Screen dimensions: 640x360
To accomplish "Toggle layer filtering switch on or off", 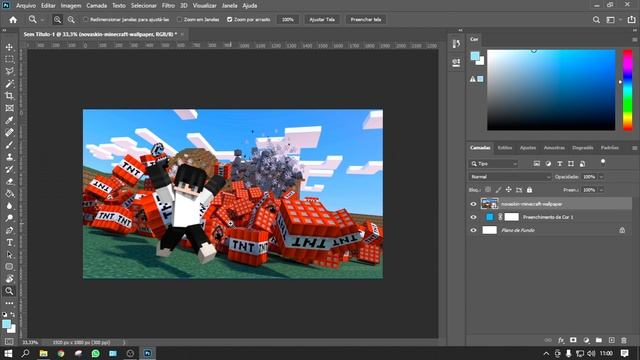I will pyautogui.click(x=603, y=162).
